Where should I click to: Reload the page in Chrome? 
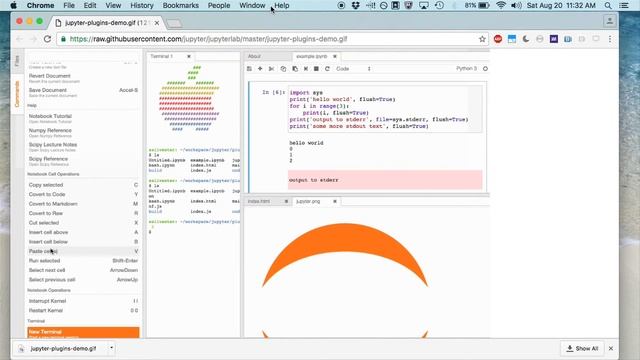click(47, 39)
